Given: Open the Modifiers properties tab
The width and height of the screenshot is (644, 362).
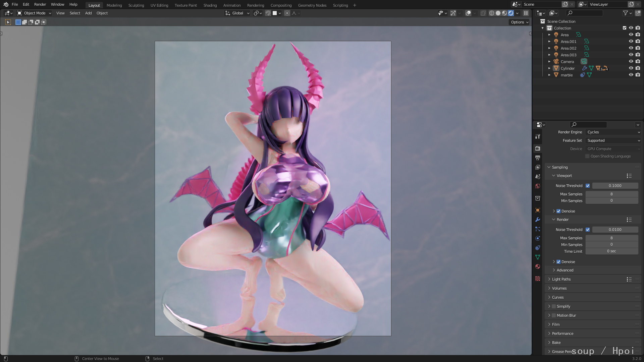Looking at the screenshot, I should click(x=538, y=220).
